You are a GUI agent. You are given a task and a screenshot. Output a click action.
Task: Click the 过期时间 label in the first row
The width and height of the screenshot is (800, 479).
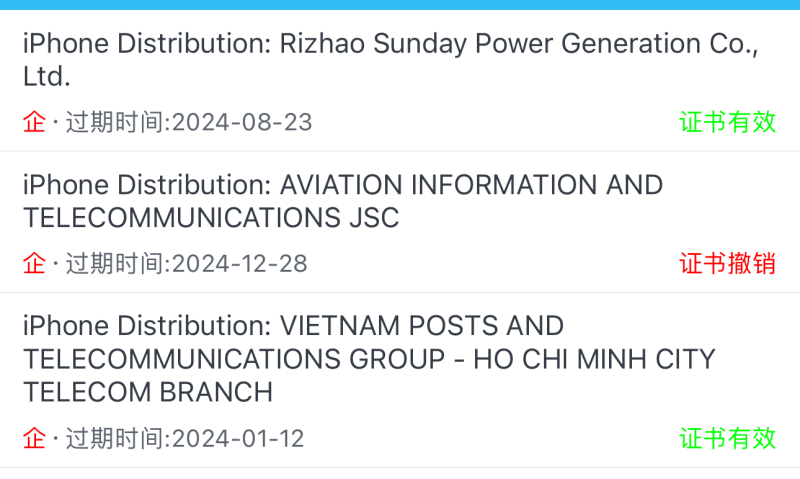115,122
